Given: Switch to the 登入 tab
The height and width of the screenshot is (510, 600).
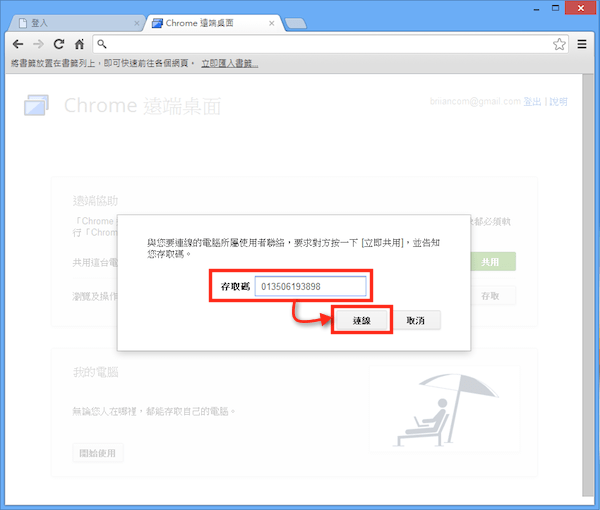Looking at the screenshot, I should (70, 22).
